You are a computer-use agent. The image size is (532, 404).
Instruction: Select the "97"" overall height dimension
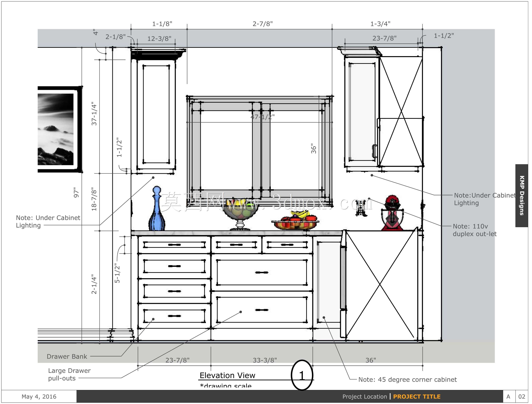tap(76, 193)
